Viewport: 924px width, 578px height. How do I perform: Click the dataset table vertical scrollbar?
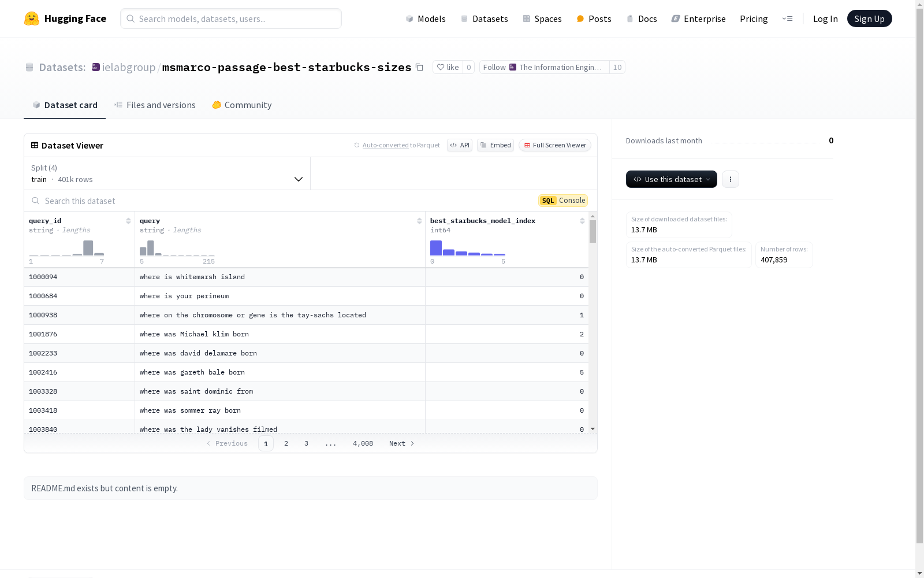tap(593, 232)
